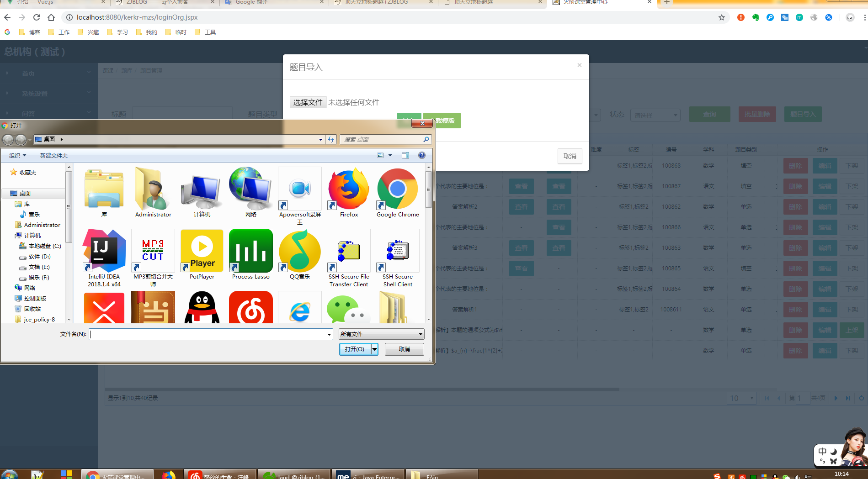Select 音乐 in the navigation tree

[30, 214]
